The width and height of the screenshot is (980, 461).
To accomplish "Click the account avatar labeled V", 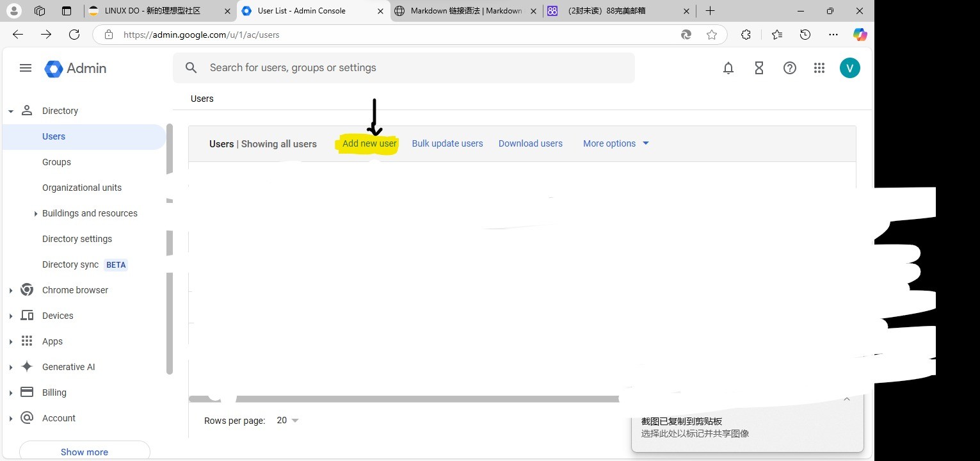I will coord(849,68).
